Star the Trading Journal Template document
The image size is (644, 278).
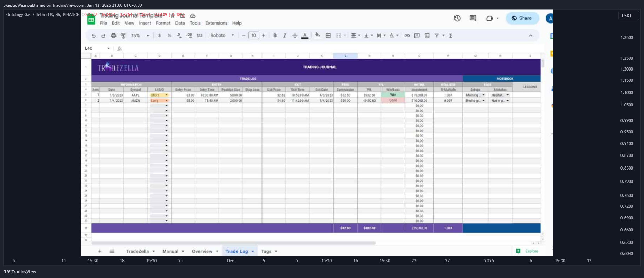pos(173,15)
